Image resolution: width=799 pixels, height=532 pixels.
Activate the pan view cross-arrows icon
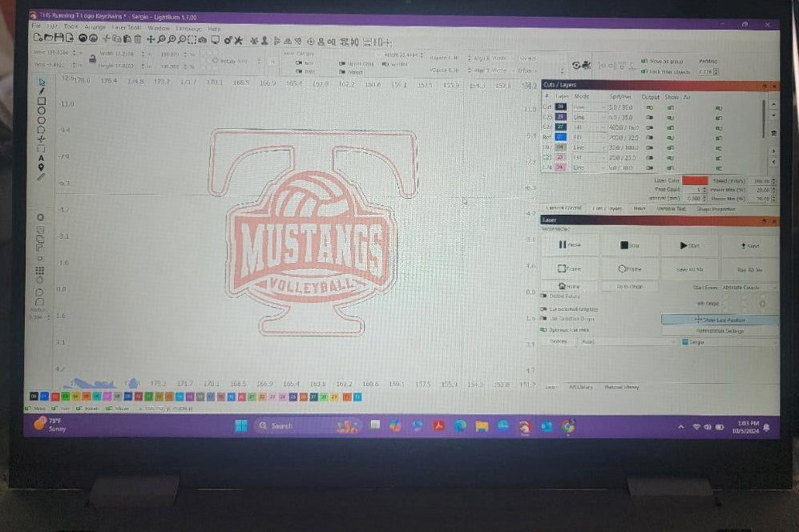(151, 39)
